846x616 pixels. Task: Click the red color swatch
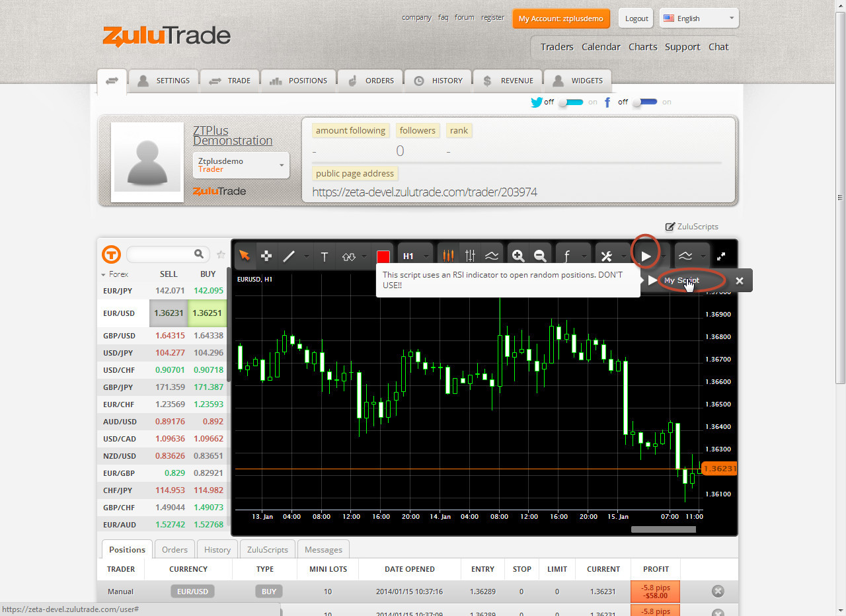[383, 256]
